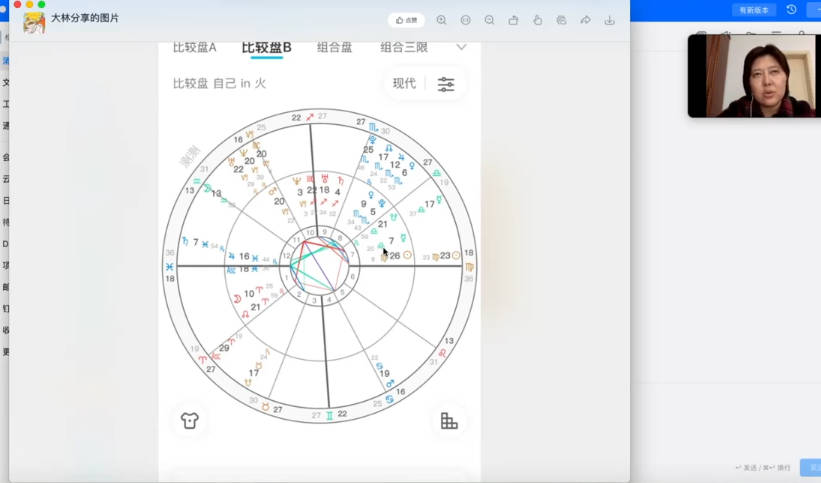Click the icon left of share arrow
Screen dimensions: 821x483
(561, 20)
